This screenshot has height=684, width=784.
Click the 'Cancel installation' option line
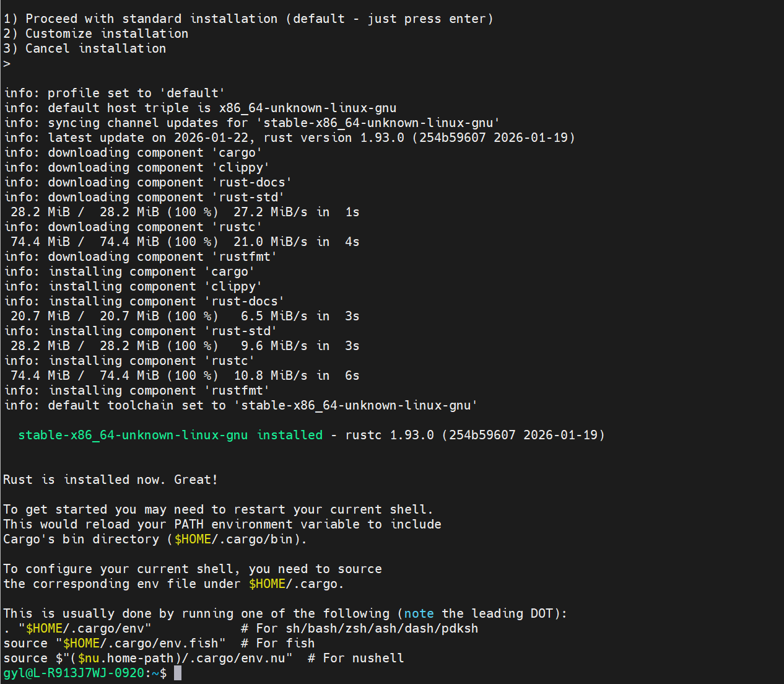pyautogui.click(x=84, y=48)
